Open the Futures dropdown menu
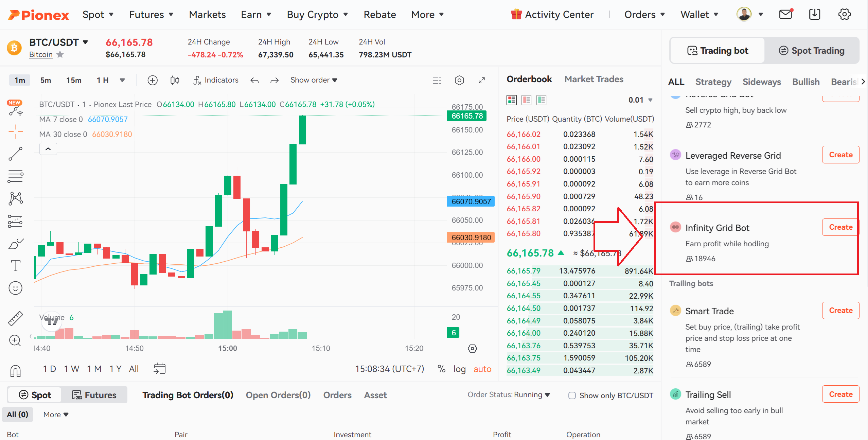The image size is (868, 440). [151, 15]
